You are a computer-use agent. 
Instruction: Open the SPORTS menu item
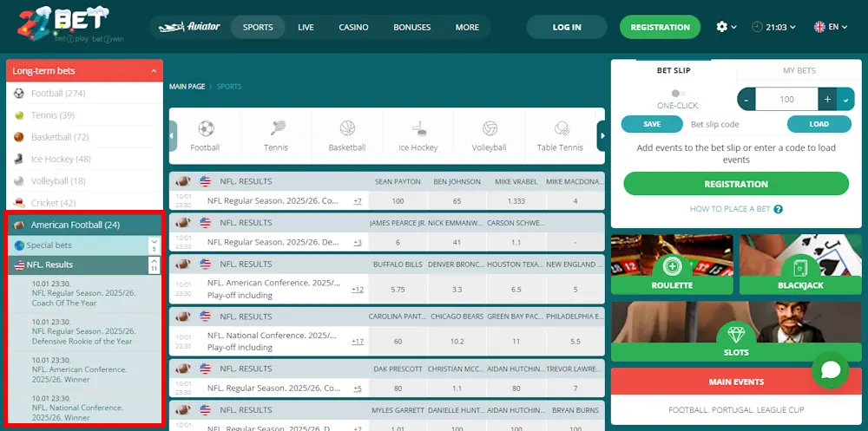pyautogui.click(x=258, y=27)
